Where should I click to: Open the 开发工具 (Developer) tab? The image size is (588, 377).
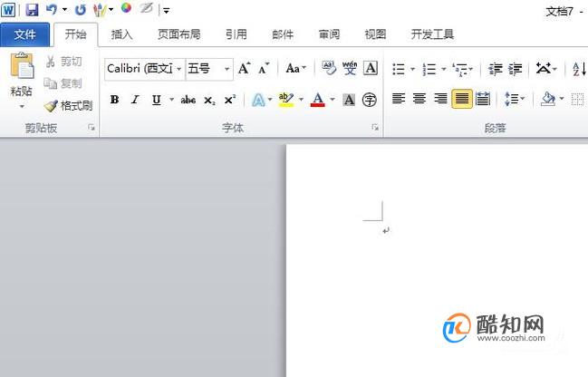point(432,34)
